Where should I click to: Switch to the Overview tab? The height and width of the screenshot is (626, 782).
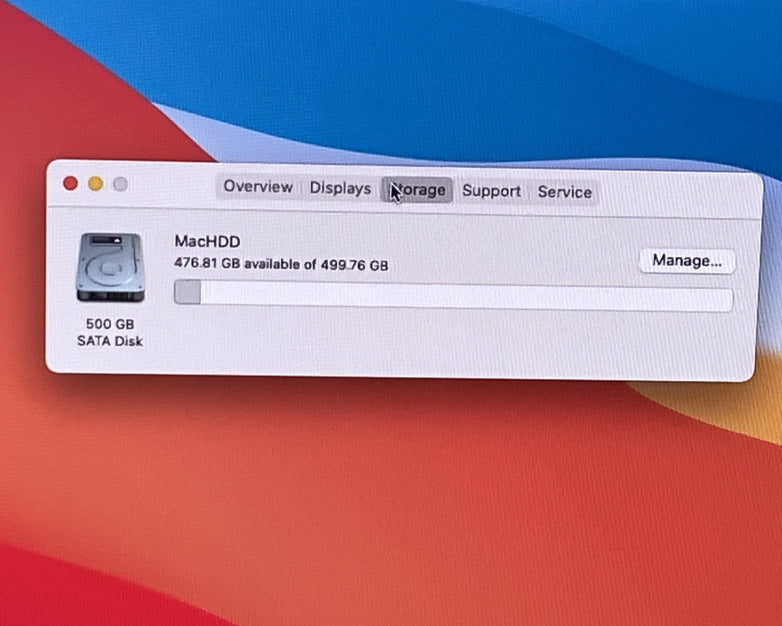pyautogui.click(x=257, y=187)
